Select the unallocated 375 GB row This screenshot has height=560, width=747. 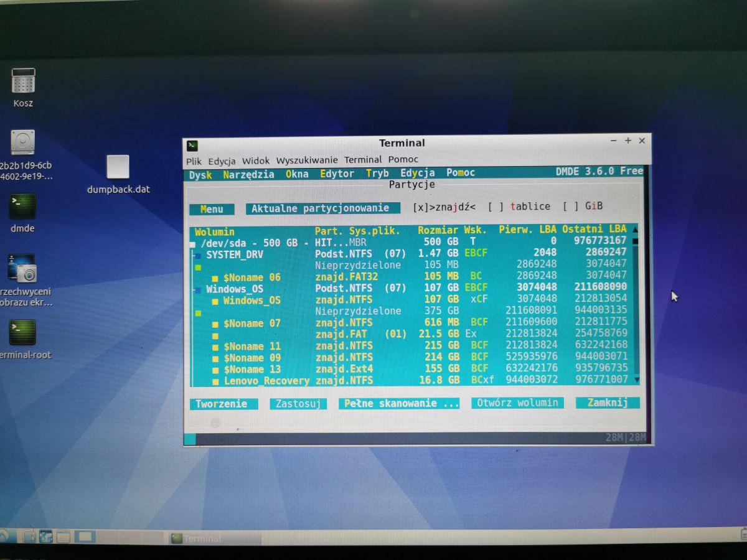pyautogui.click(x=411, y=310)
